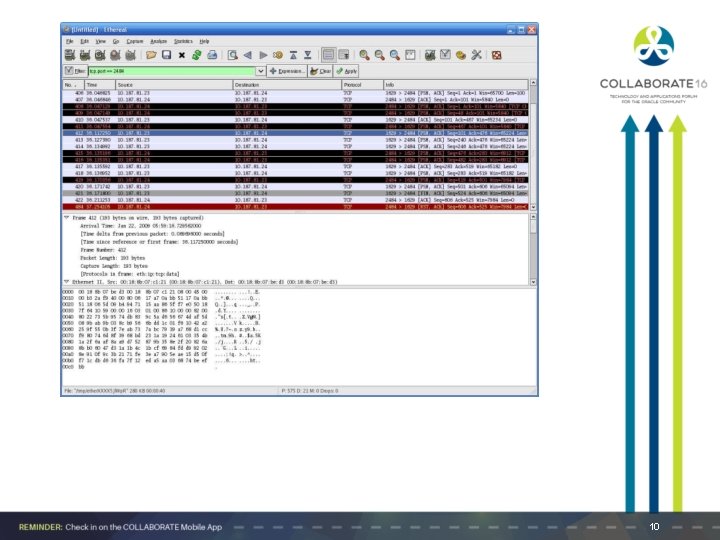The height and width of the screenshot is (540, 720).
Task: Open the Go menu
Action: [116, 41]
